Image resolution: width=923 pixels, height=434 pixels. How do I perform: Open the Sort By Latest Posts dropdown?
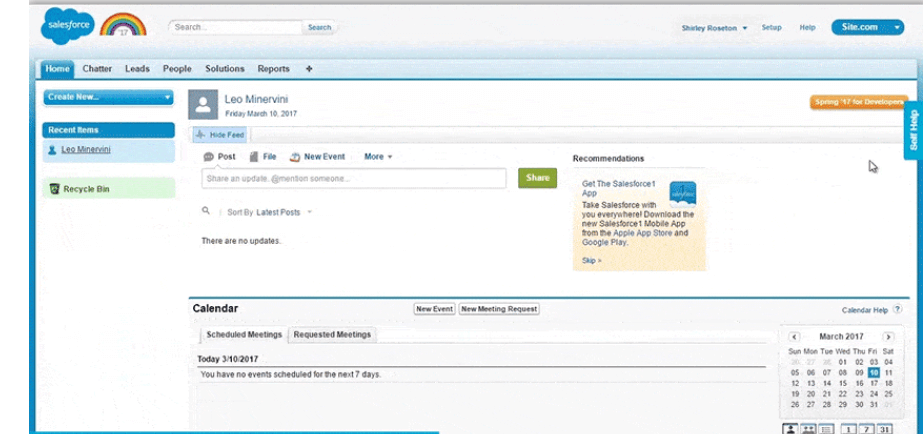[284, 212]
